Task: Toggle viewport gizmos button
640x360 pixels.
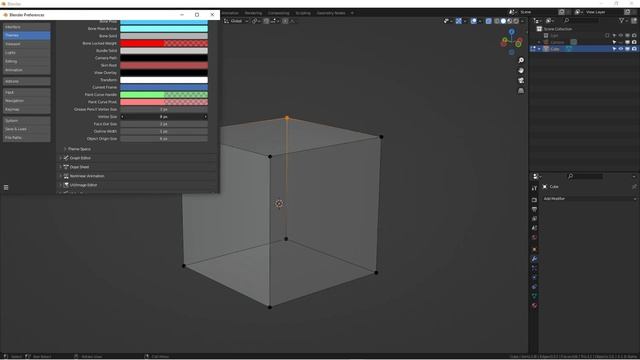Action: (x=459, y=21)
